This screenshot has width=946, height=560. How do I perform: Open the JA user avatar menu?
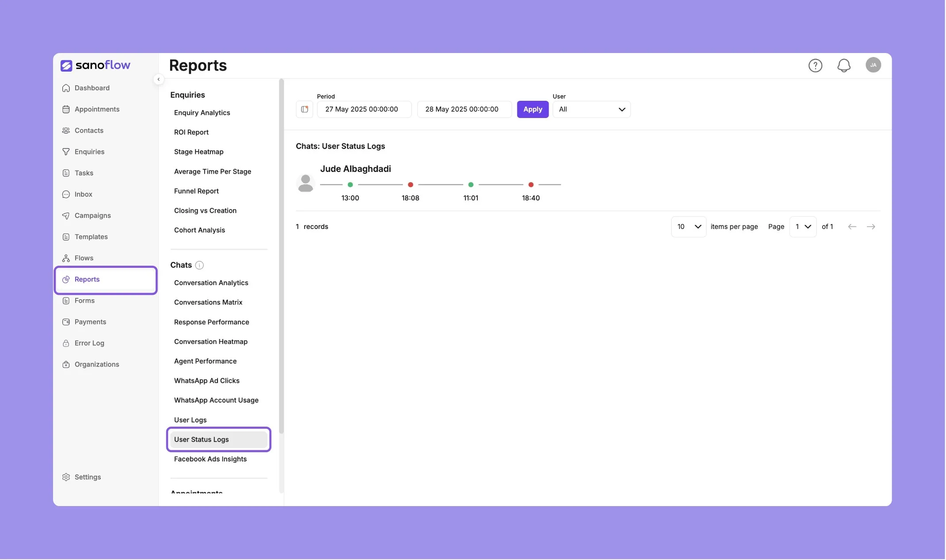[873, 65]
